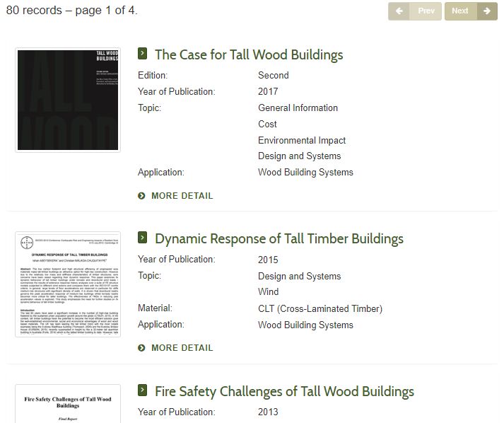The width and height of the screenshot is (504, 423).
Task: Click 'Design and Systems' in Dynamic Response record
Action: pyautogui.click(x=299, y=276)
